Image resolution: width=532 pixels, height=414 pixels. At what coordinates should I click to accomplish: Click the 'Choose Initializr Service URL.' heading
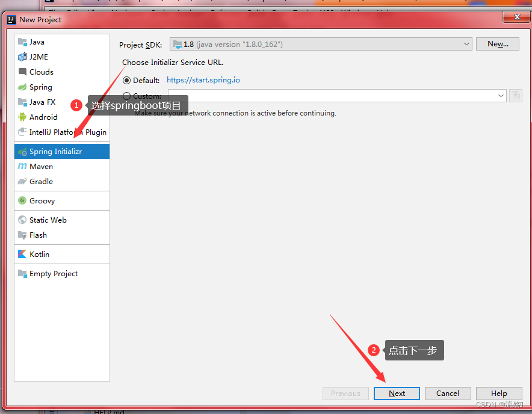(173, 63)
